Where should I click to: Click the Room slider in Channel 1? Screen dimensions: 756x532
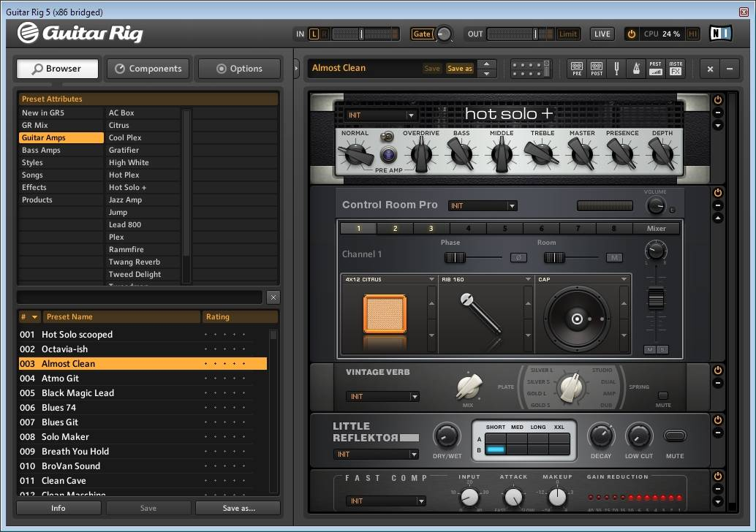[x=555, y=257]
